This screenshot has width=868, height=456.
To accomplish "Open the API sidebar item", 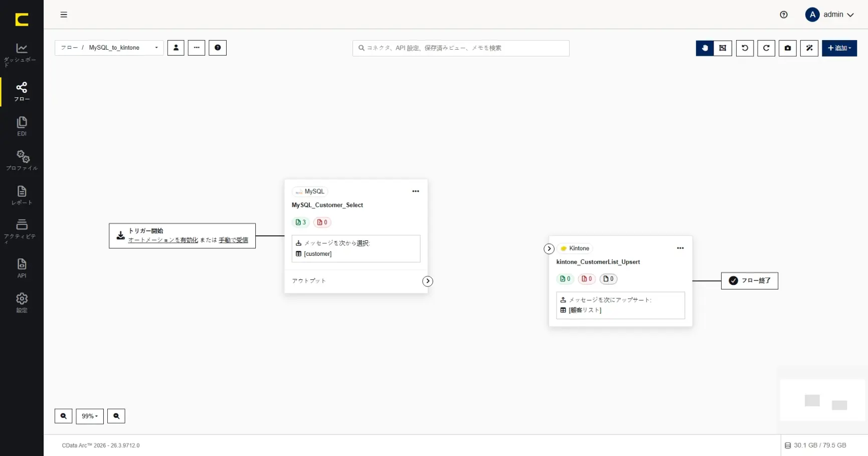I will coord(22,268).
